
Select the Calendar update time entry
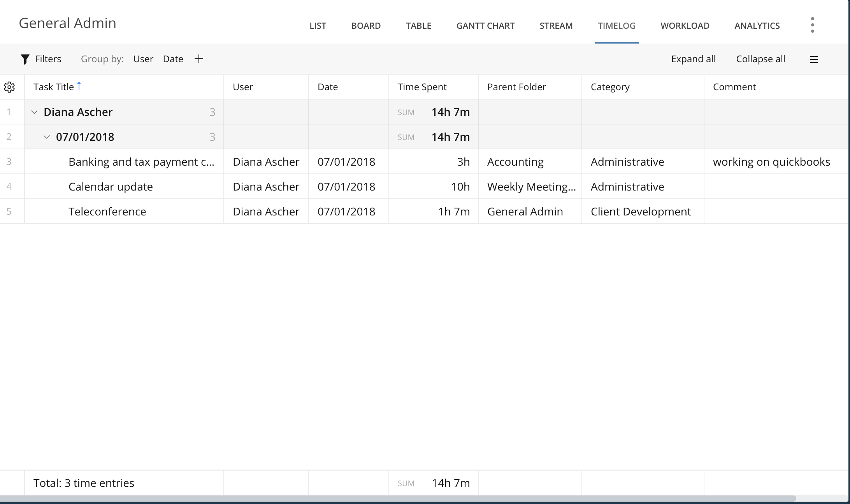pyautogui.click(x=111, y=187)
